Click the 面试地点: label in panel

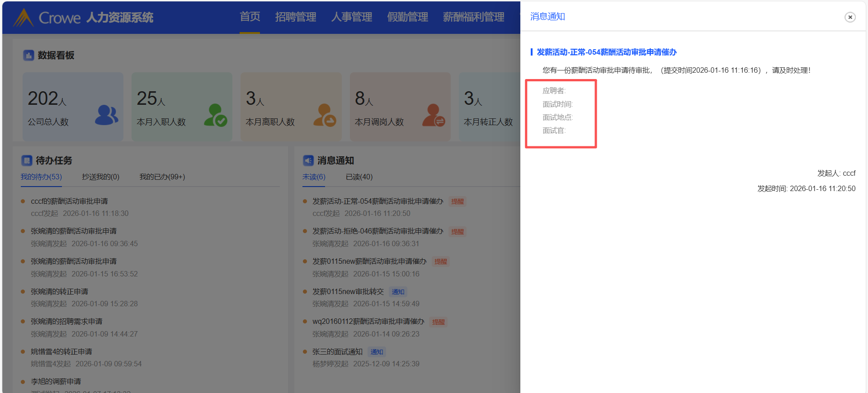pyautogui.click(x=557, y=117)
